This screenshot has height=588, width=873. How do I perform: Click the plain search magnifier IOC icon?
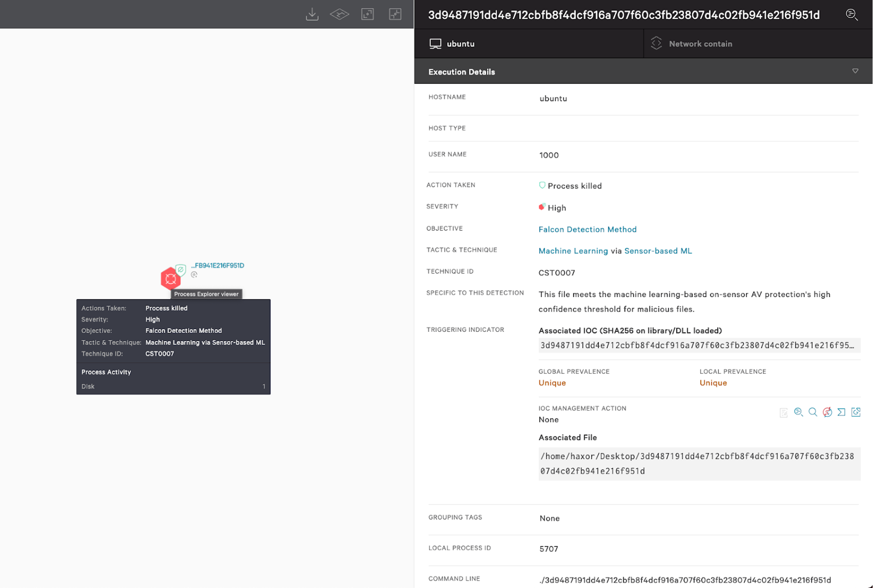pos(813,412)
